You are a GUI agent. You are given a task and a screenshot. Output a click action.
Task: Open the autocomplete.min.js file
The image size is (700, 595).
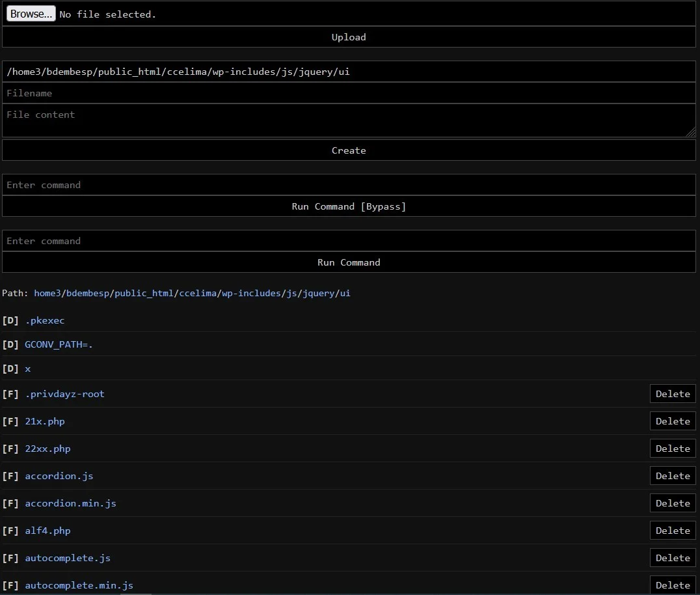[79, 585]
